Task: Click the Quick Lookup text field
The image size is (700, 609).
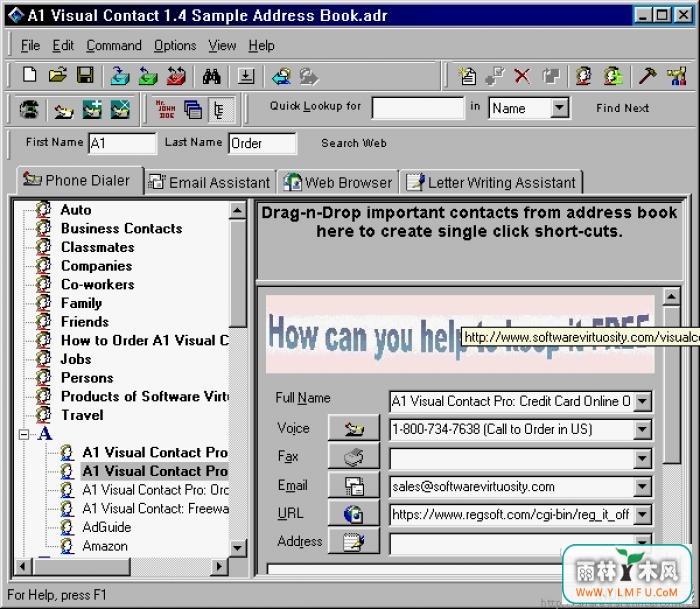Action: (x=418, y=108)
